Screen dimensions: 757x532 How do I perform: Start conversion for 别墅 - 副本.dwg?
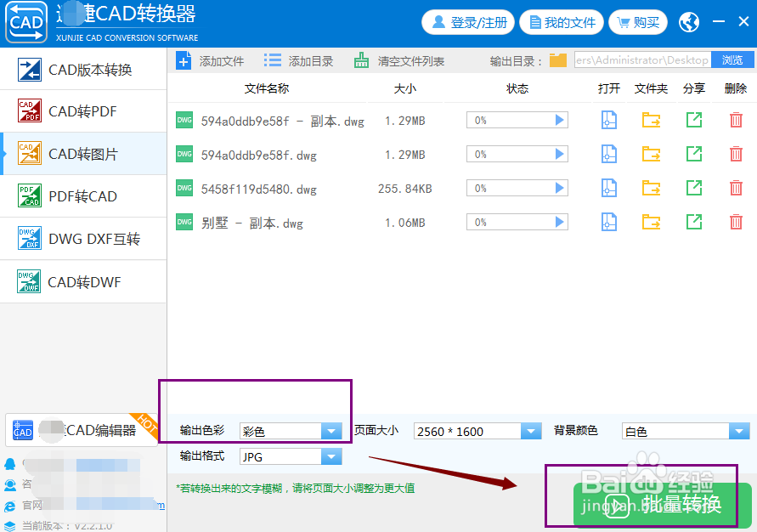(558, 222)
